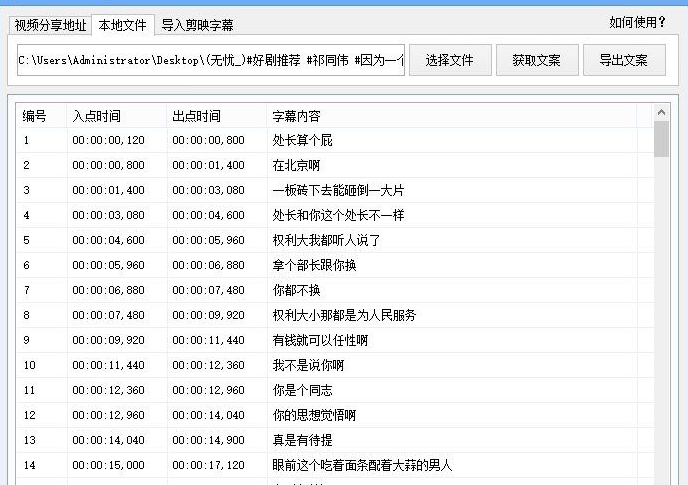Click the scrollbar up arrow

point(661,112)
